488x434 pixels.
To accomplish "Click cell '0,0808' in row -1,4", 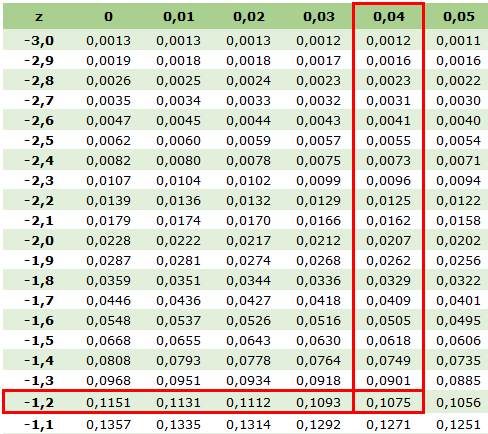I will [109, 361].
